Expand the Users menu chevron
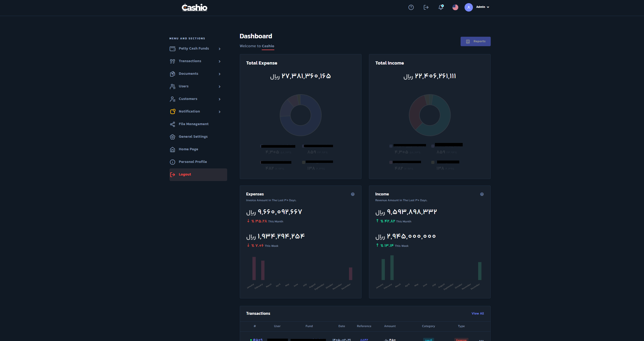 point(220,87)
